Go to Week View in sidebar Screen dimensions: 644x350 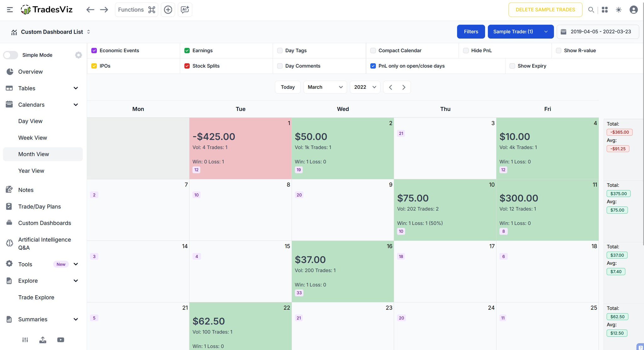point(32,138)
